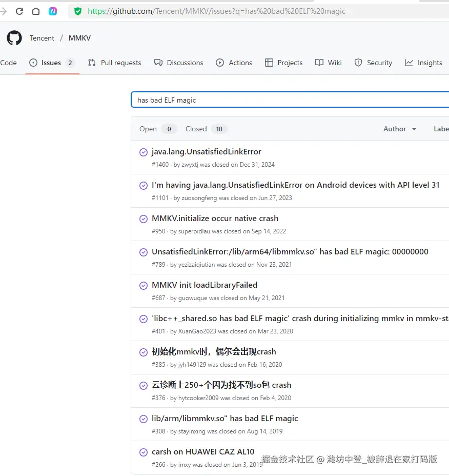This screenshot has width=449, height=476.
Task: Click closed-issue icon beside java.lang.UnsatisfiedLinkError
Action: [x=143, y=152]
